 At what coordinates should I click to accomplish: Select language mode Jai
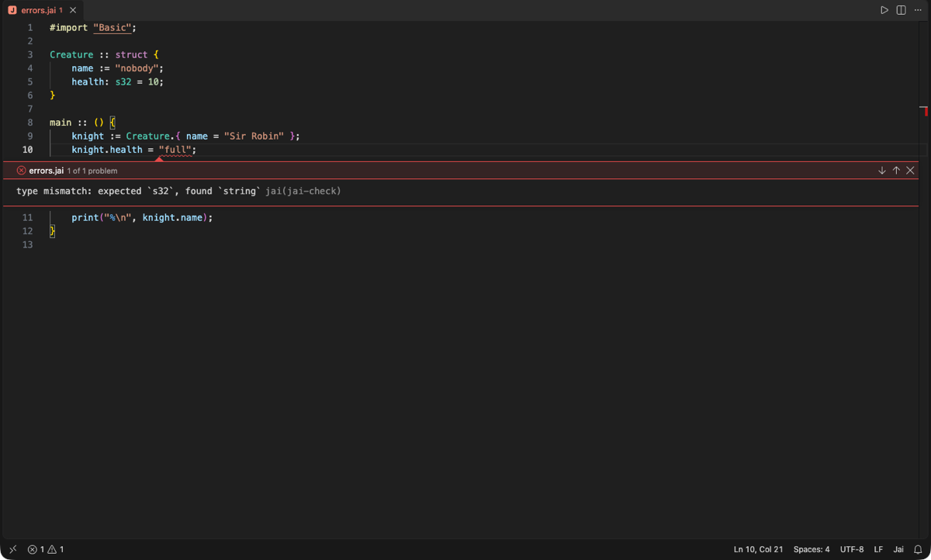tap(898, 549)
